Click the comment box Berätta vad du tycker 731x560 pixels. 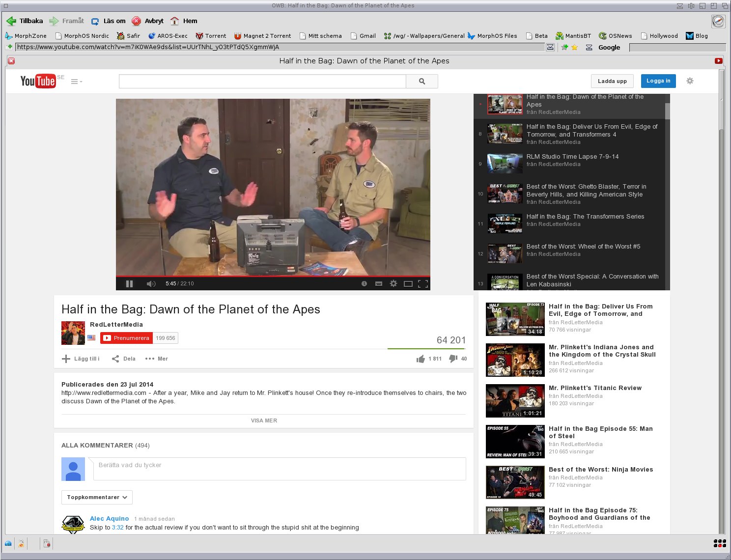[x=279, y=469]
